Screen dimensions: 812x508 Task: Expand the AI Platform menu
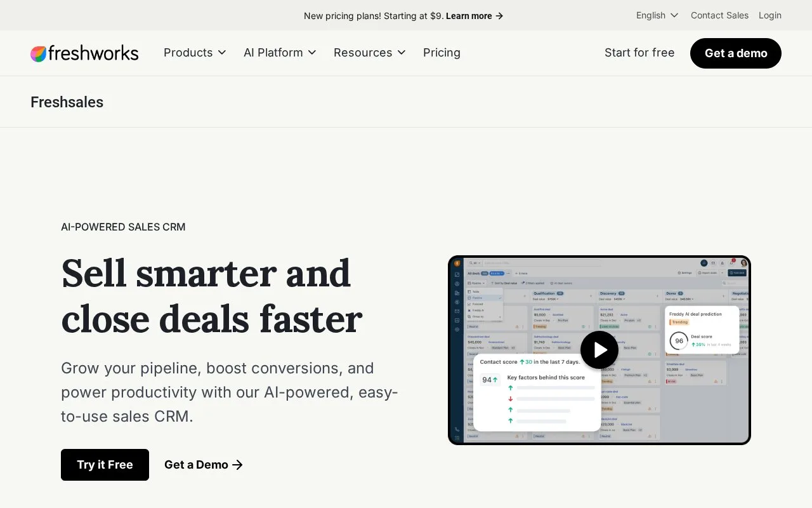click(x=280, y=53)
